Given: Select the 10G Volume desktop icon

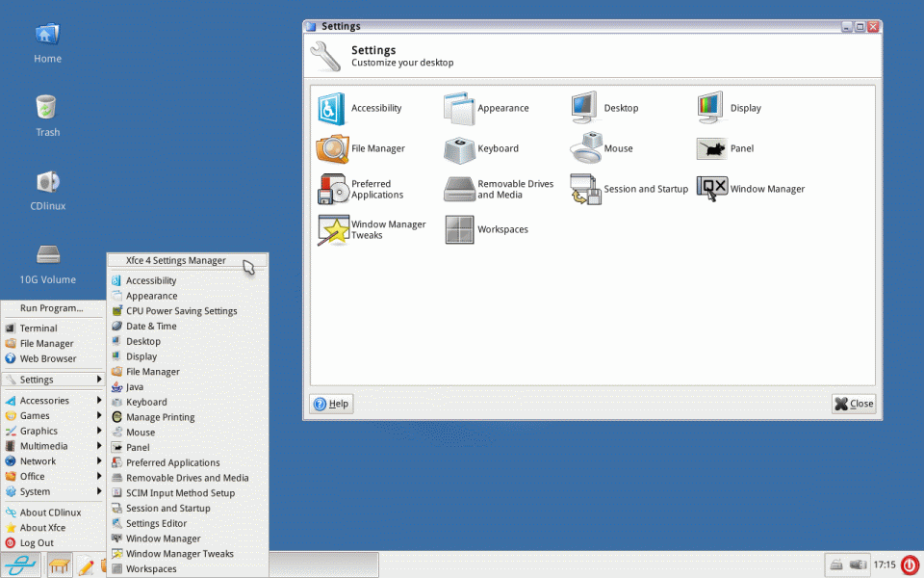Looking at the screenshot, I should pyautogui.click(x=48, y=264).
